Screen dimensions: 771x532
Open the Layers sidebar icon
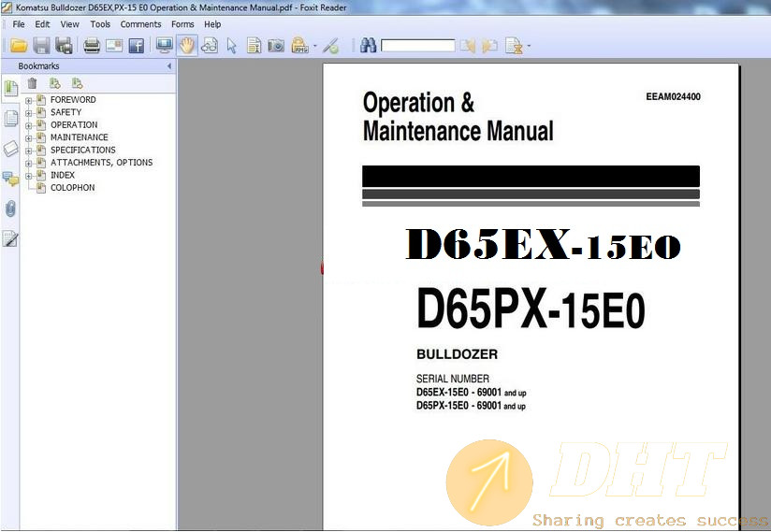[11, 149]
